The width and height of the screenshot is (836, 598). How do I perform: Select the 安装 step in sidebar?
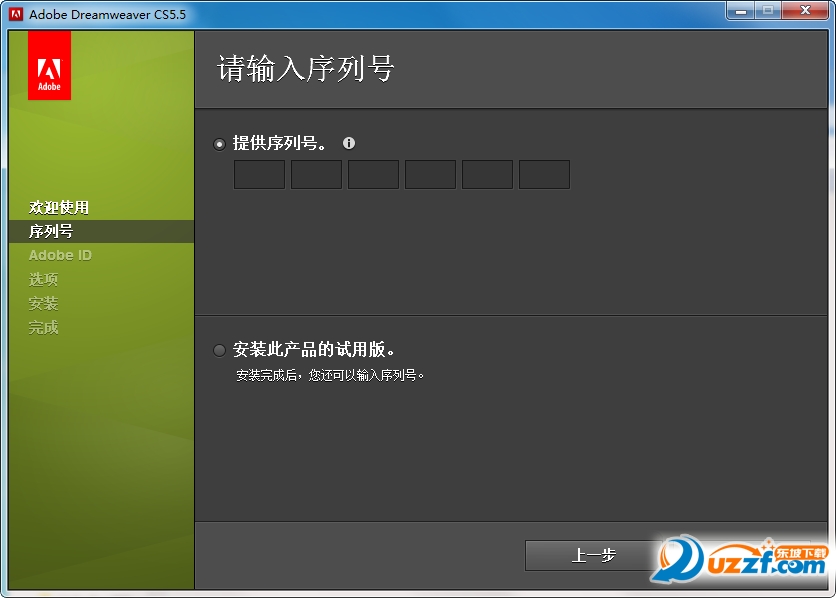pyautogui.click(x=43, y=303)
